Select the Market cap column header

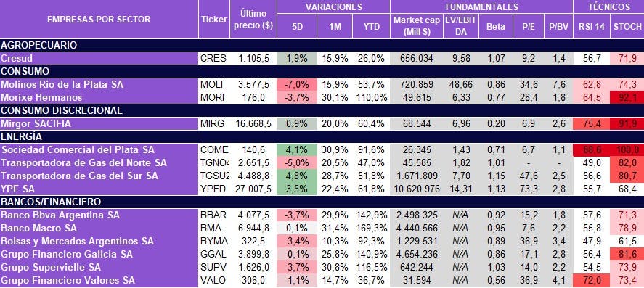pos(417,26)
